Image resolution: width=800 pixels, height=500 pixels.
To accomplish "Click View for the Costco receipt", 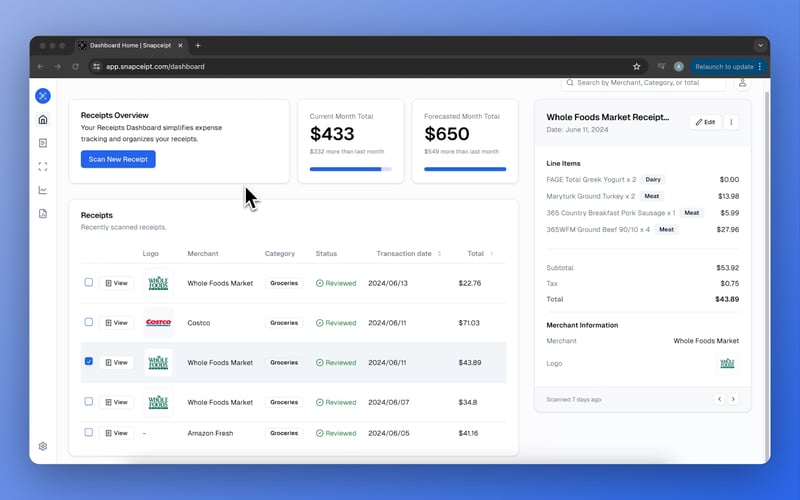I will (116, 323).
